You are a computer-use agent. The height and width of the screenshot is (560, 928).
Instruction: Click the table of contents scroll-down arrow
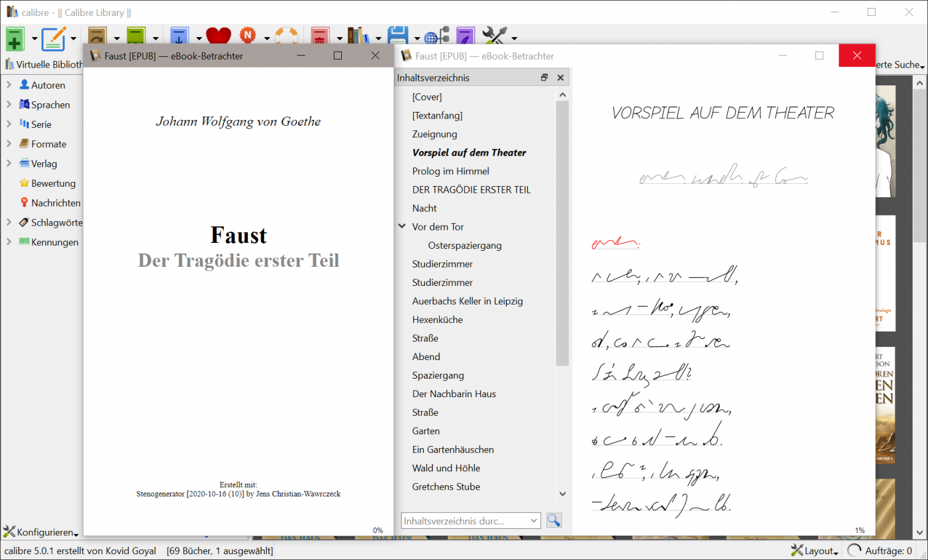(562, 493)
